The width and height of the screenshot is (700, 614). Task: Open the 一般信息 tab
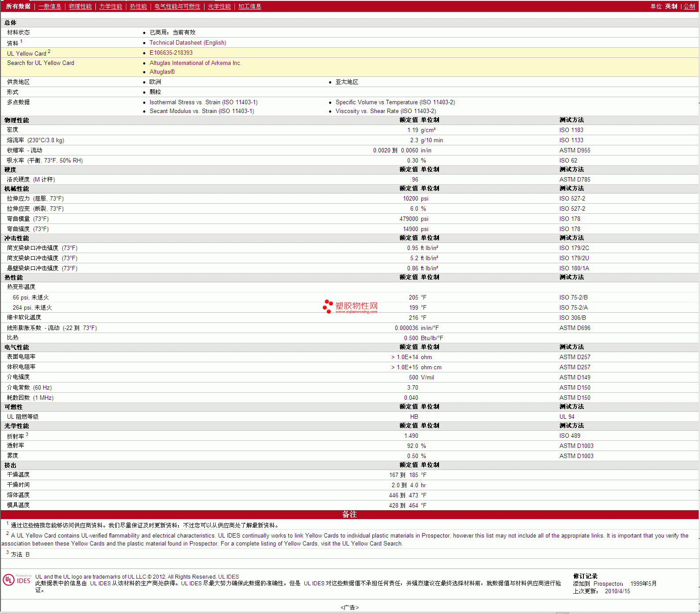point(50,6)
